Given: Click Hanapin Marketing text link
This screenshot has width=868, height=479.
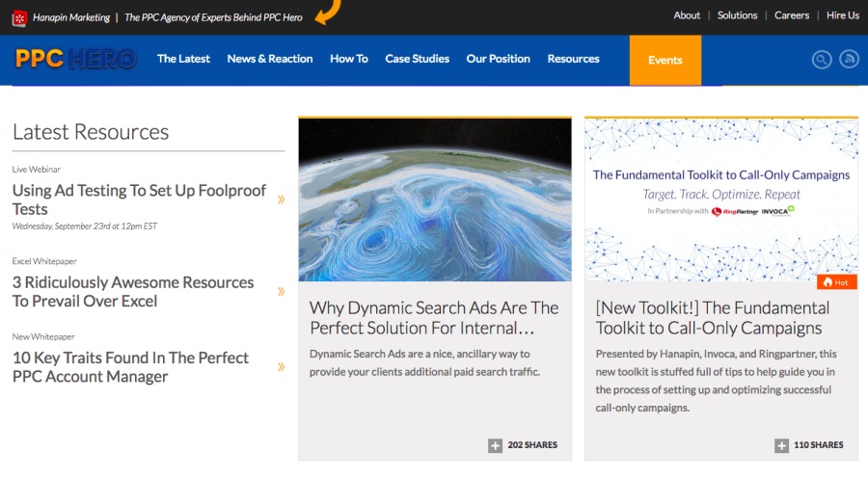Looking at the screenshot, I should point(71,17).
